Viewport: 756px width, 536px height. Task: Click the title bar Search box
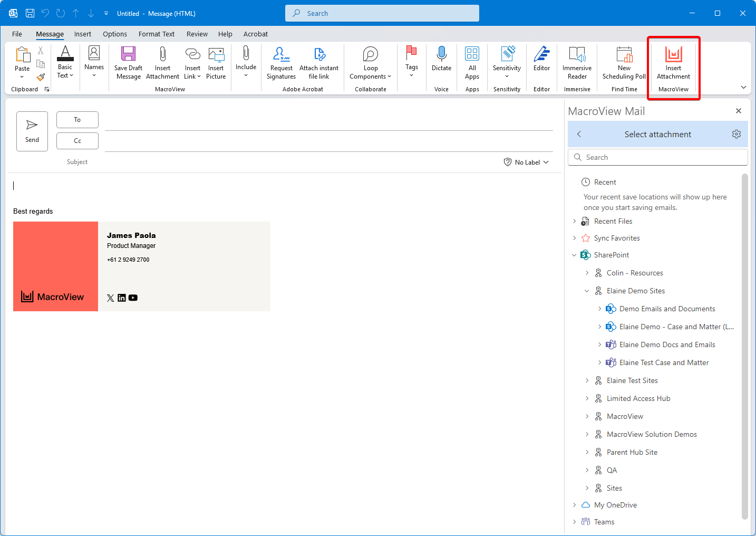pos(382,13)
